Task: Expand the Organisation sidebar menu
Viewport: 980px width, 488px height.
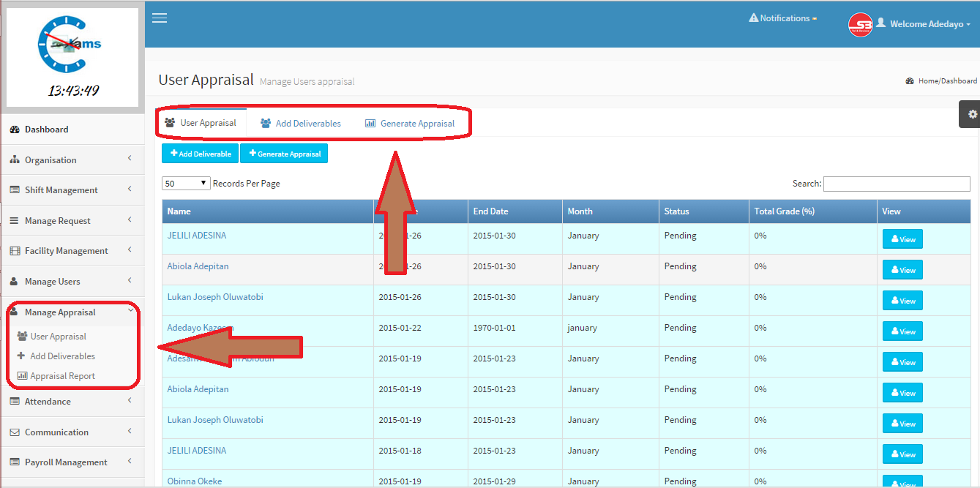Action: (72, 160)
